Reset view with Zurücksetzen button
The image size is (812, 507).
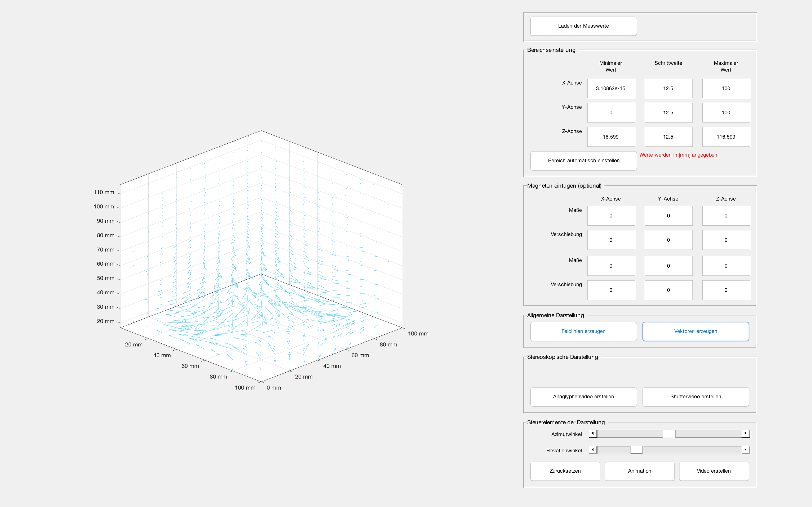[x=565, y=471]
